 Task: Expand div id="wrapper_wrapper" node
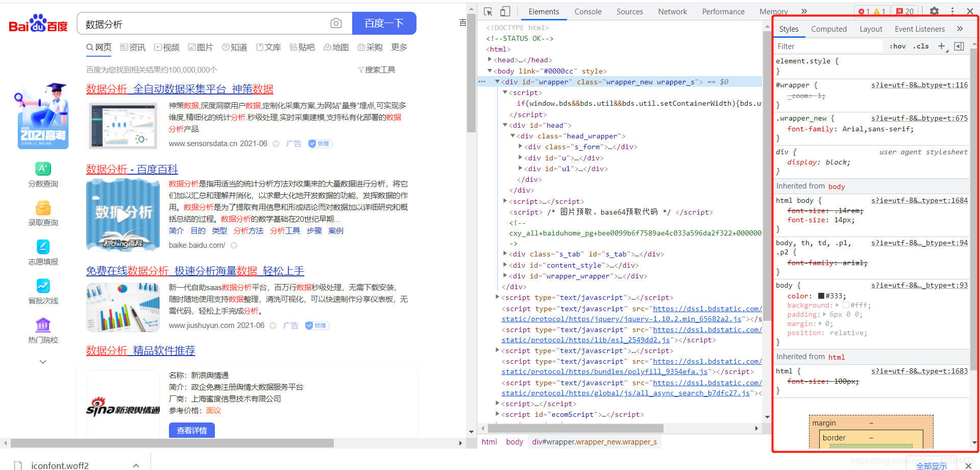(505, 276)
